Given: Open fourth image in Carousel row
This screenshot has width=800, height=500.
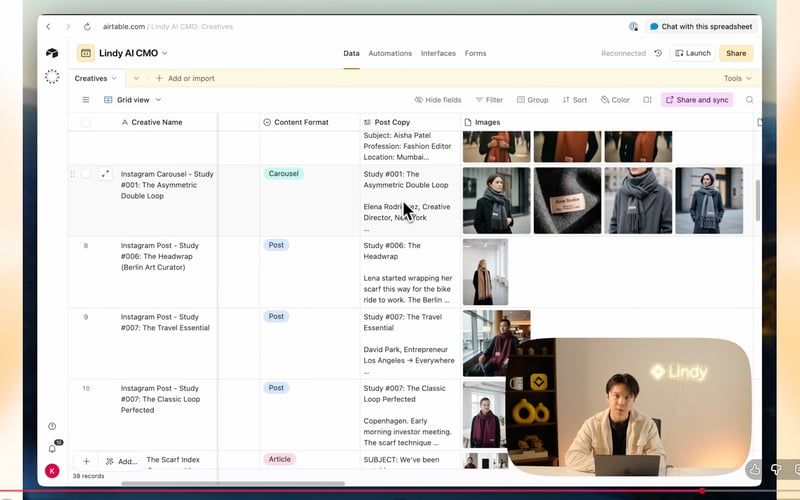Looking at the screenshot, I should coord(709,201).
